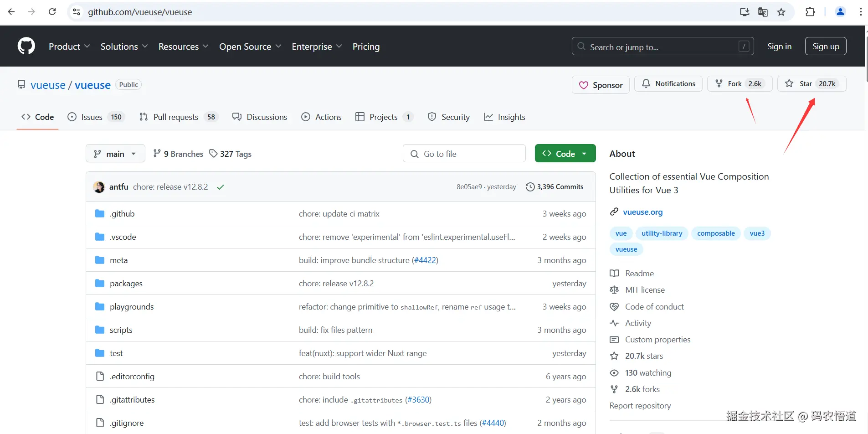View the Insights tab
Screen dimensions: 868x434
(504, 117)
